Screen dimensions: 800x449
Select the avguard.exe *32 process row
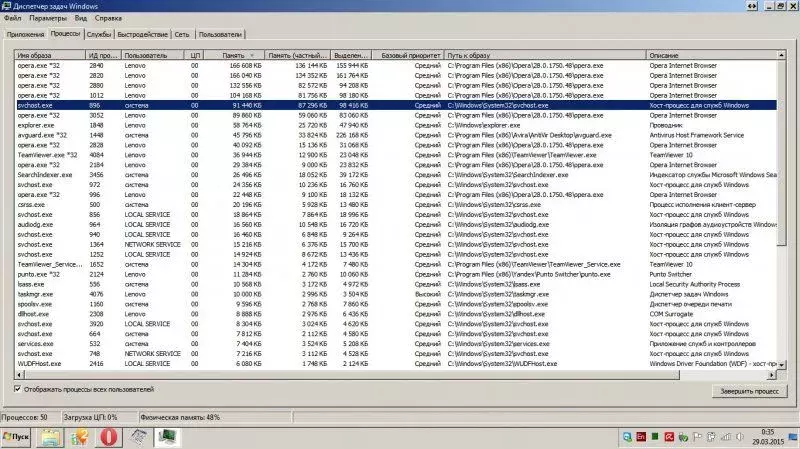[396, 135]
